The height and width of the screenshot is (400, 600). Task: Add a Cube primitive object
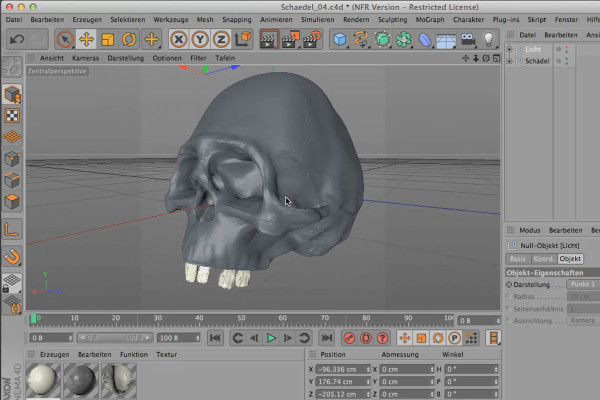pyautogui.click(x=340, y=39)
